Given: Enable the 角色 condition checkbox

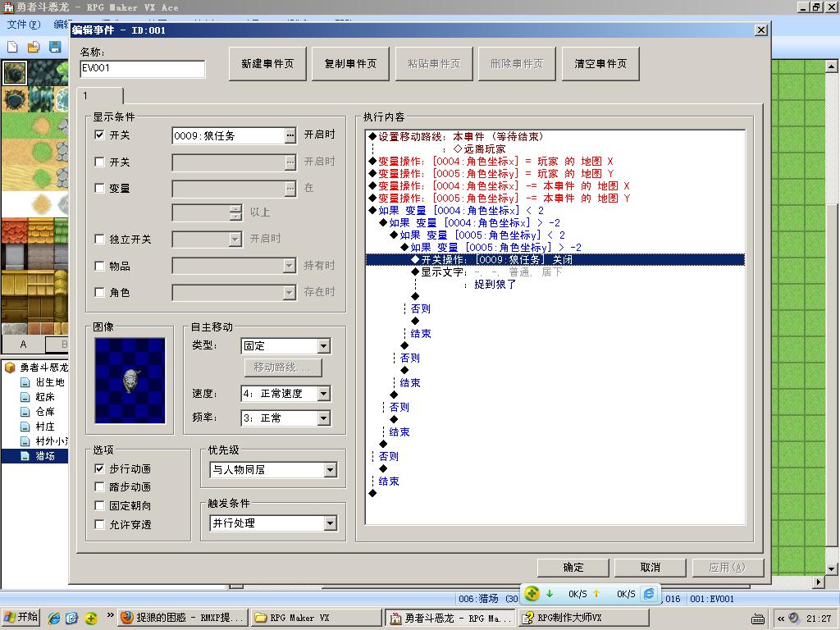Looking at the screenshot, I should (x=99, y=292).
